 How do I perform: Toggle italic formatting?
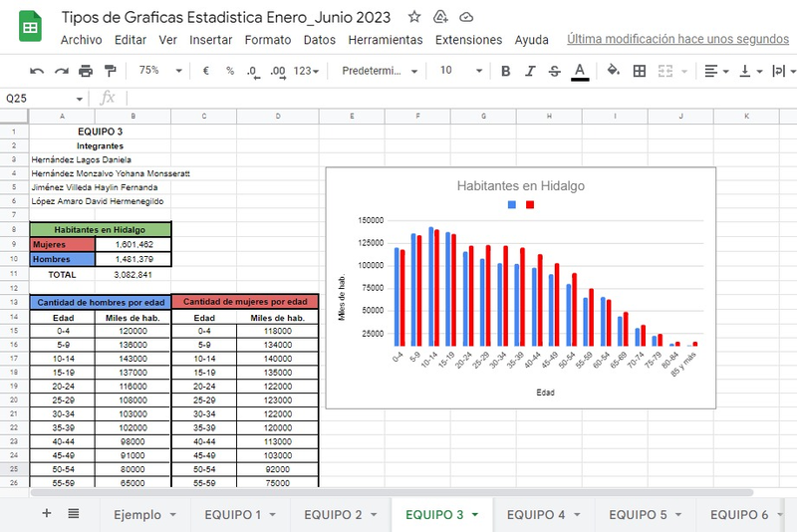click(x=530, y=71)
